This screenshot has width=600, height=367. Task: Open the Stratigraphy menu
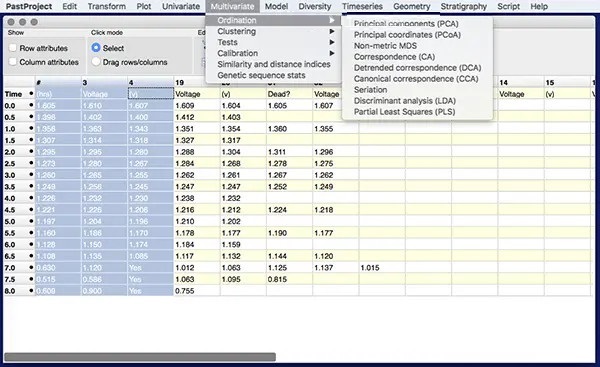[463, 7]
